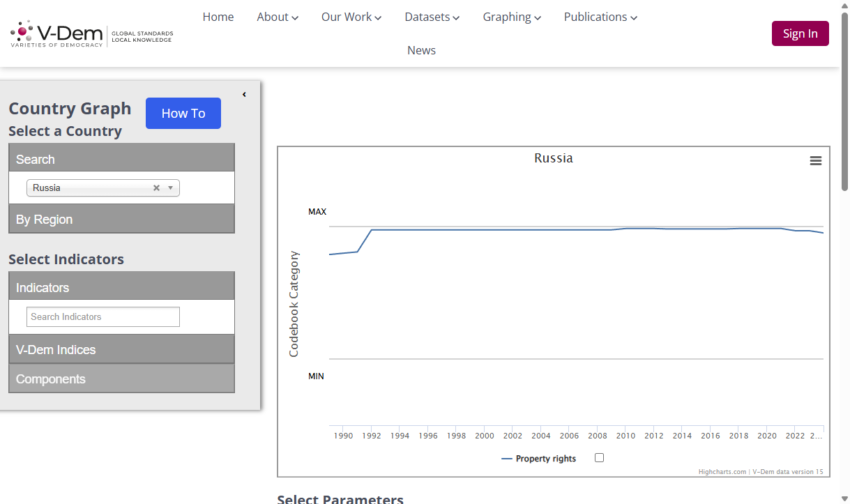Open the country selection dropdown arrow
The image size is (850, 504).
click(170, 188)
